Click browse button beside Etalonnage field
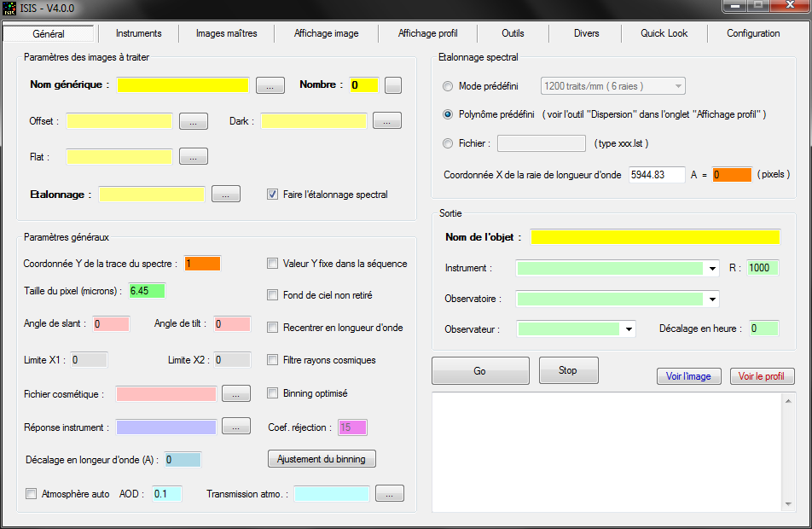812x529 pixels. click(225, 194)
